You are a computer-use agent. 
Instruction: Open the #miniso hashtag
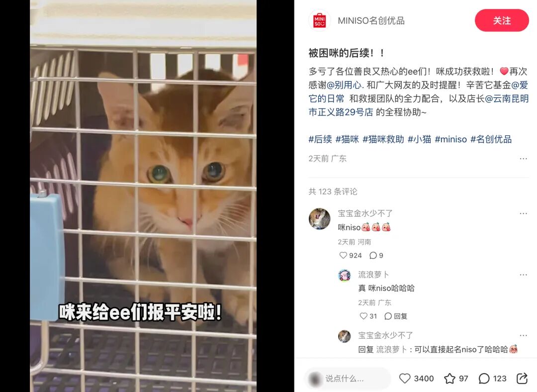click(450, 139)
